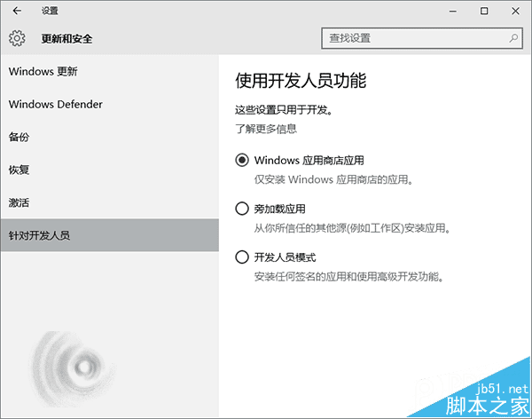Minimize the settings window
Screen dimensions: 532x419
(x=452, y=11)
